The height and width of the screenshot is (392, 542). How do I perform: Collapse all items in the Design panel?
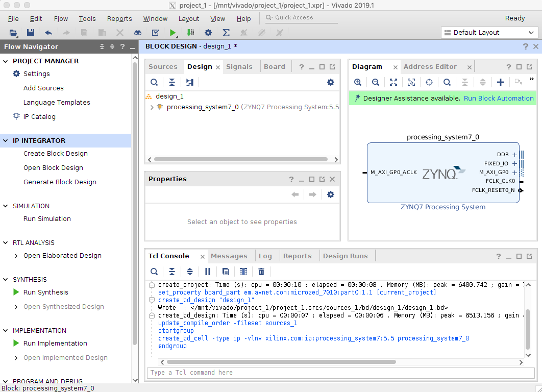(x=172, y=82)
